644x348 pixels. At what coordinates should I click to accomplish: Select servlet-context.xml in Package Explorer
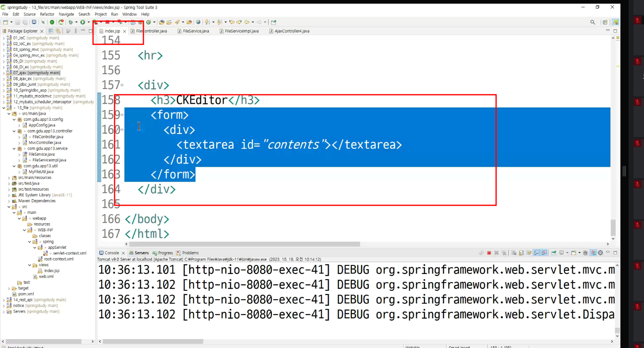click(69, 253)
